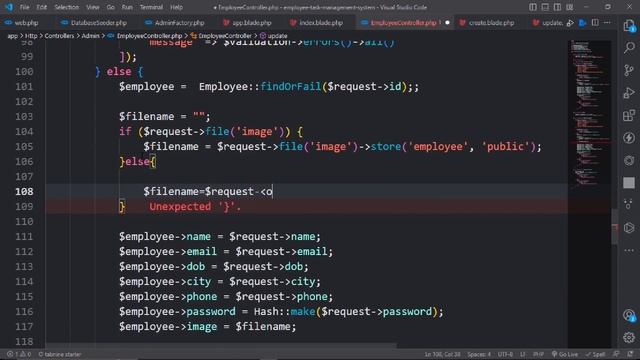This screenshot has width=640, height=360.
Task: Toggle secondary side bar layout icon
Action: [x=557, y=7]
